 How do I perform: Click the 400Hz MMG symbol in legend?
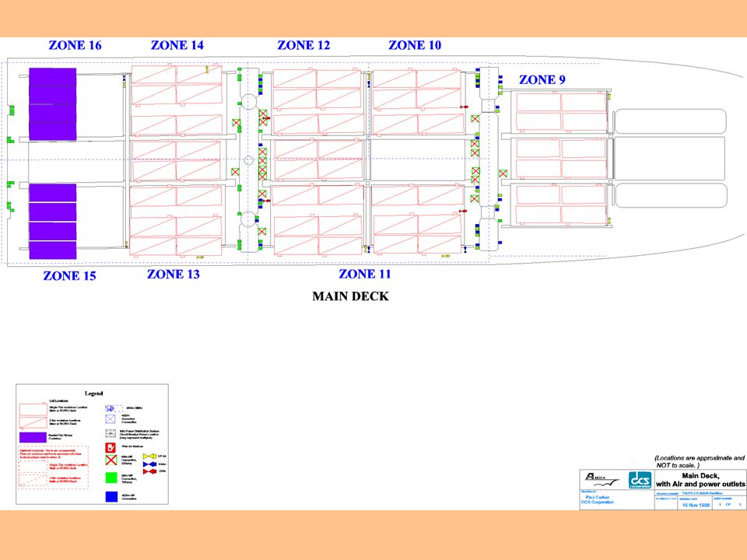(114, 408)
